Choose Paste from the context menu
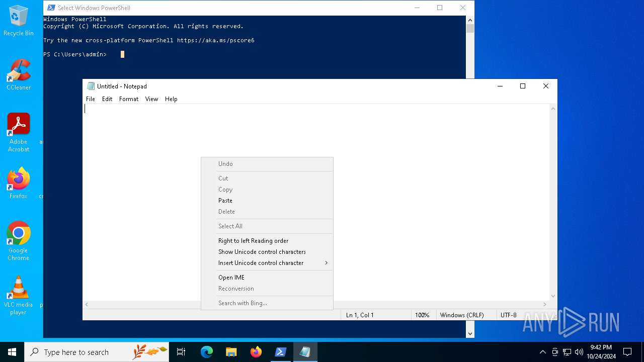The width and height of the screenshot is (644, 362). [267, 201]
